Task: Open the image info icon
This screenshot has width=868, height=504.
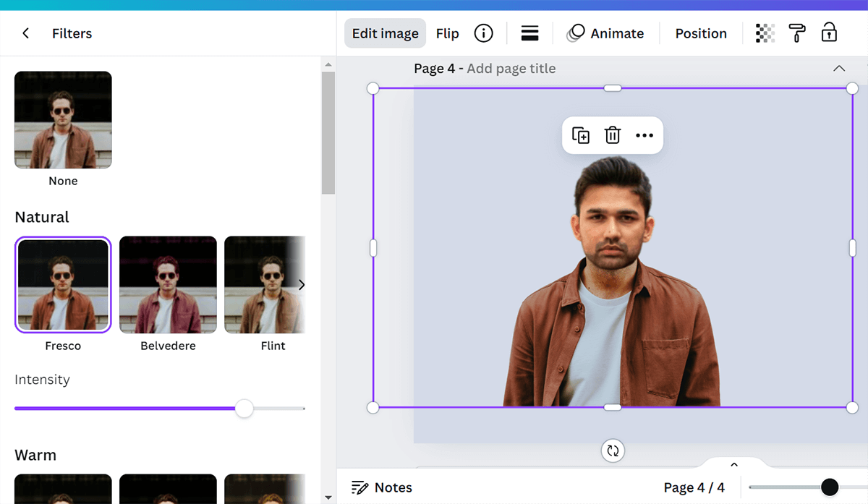Action: coord(483,33)
